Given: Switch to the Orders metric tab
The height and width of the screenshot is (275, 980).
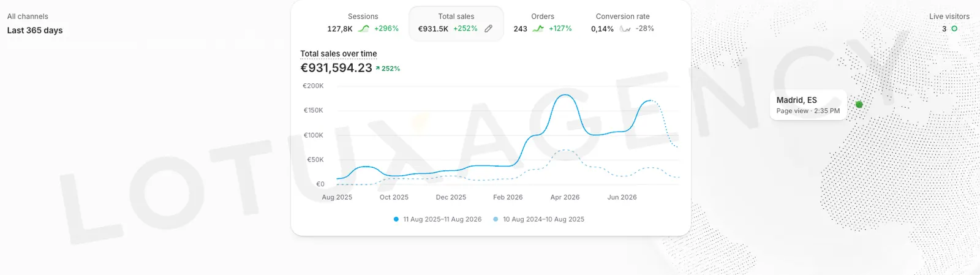Looking at the screenshot, I should point(543,23).
